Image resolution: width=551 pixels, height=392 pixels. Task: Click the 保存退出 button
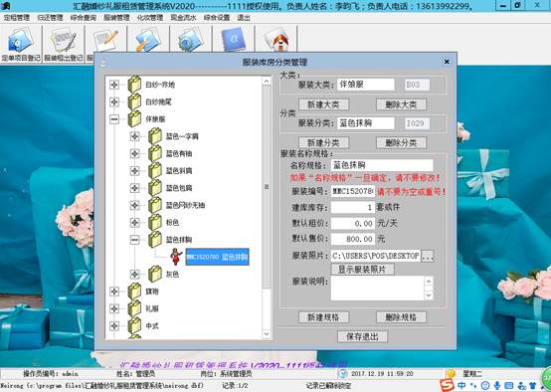362,336
